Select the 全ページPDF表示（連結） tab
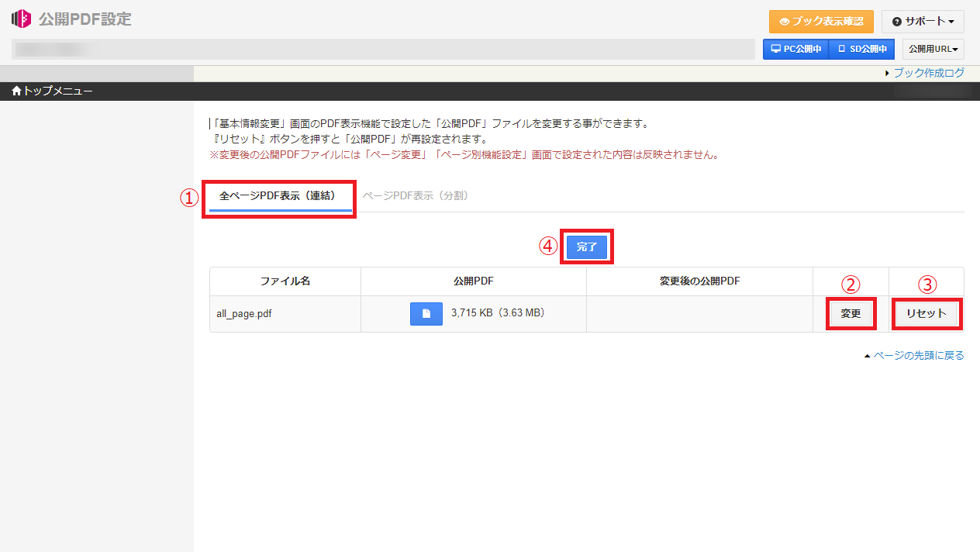 278,196
